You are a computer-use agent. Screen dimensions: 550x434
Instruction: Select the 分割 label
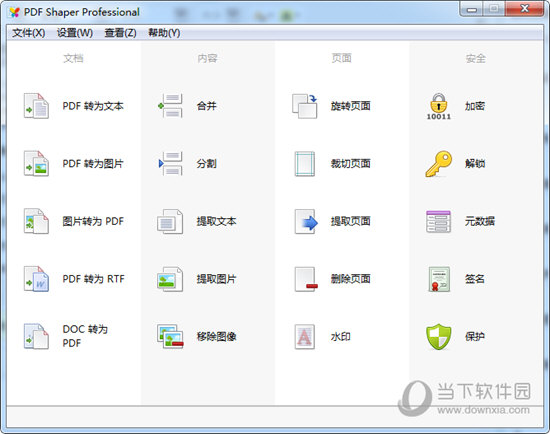click(207, 163)
